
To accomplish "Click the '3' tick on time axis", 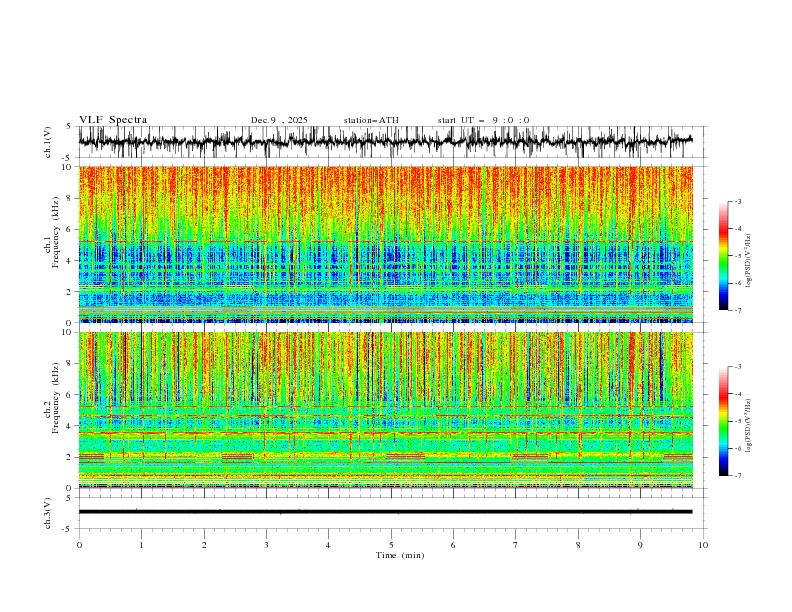I will click(x=266, y=545).
